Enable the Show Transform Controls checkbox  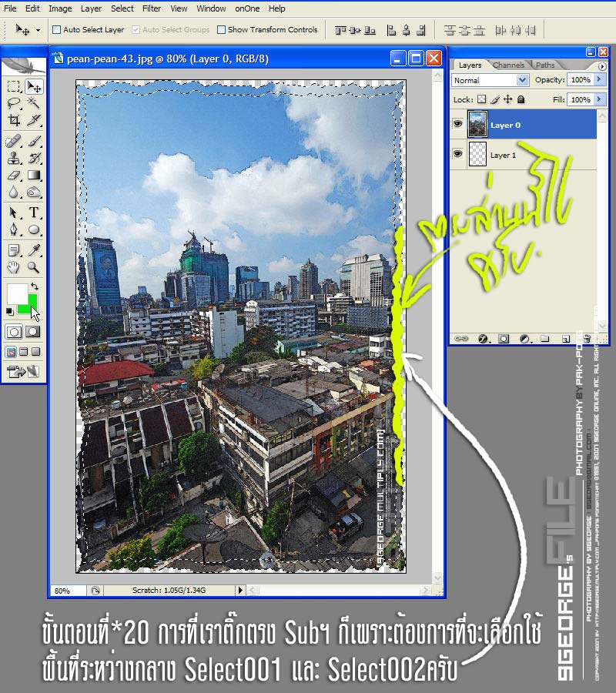(222, 29)
